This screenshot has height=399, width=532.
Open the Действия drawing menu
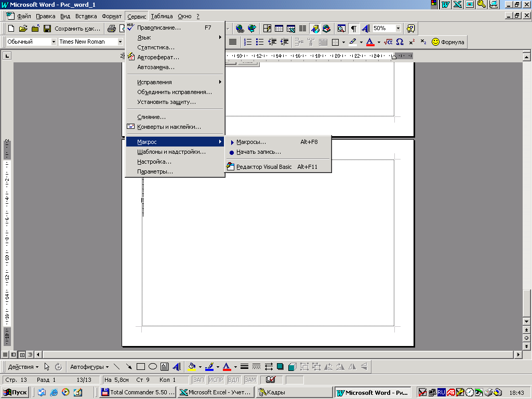point(23,367)
